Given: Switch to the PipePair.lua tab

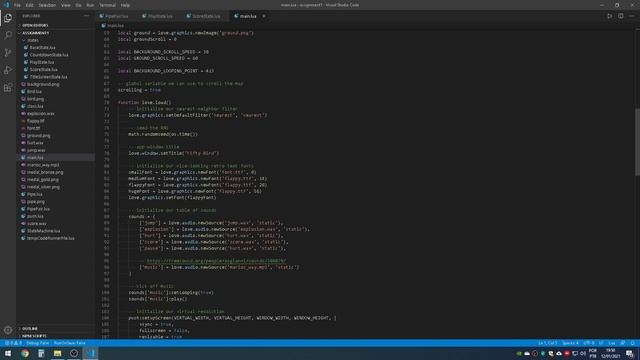Looking at the screenshot, I should tap(116, 16).
